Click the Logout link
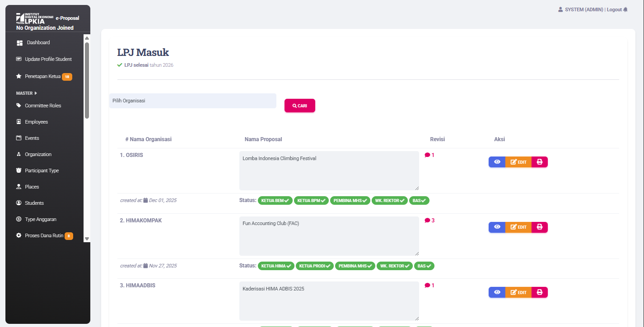Viewport: 644px width, 327px height. click(614, 9)
